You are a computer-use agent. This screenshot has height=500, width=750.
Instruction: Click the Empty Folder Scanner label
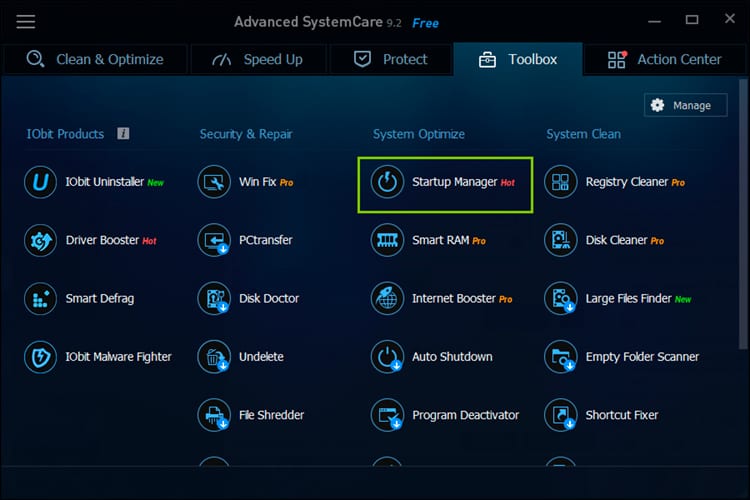[x=642, y=357]
